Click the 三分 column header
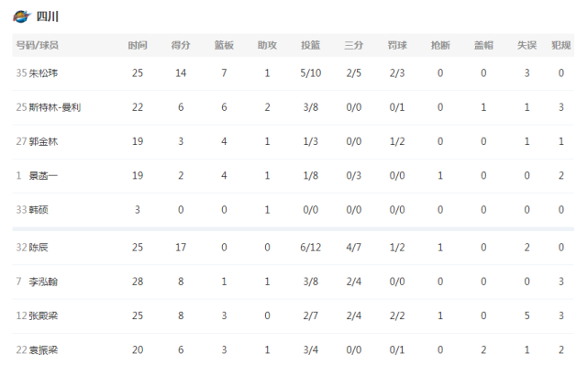 point(353,45)
